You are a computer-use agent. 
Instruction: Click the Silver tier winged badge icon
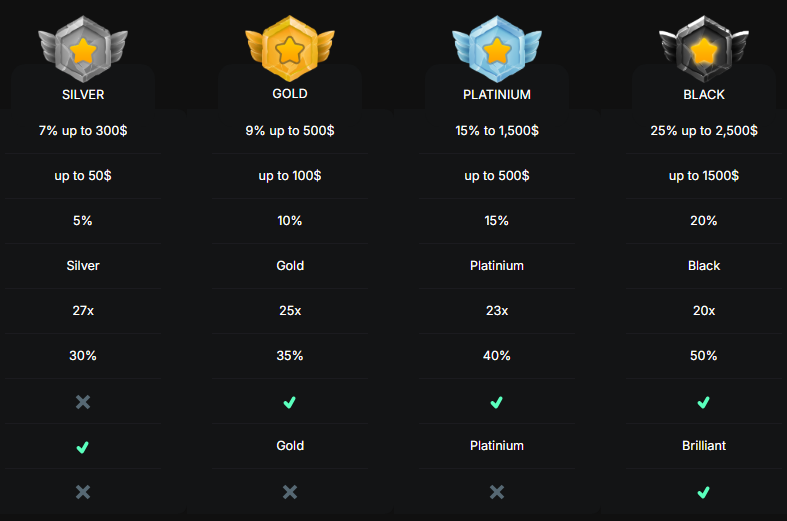pos(83,49)
